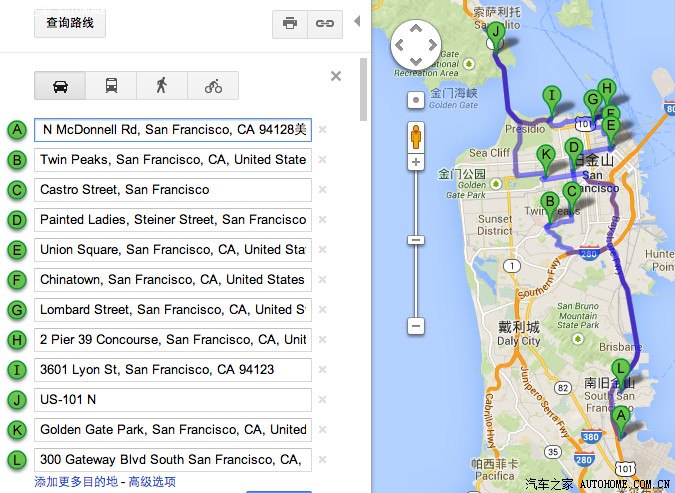
Task: Click the zoom in plus button
Action: click(416, 162)
